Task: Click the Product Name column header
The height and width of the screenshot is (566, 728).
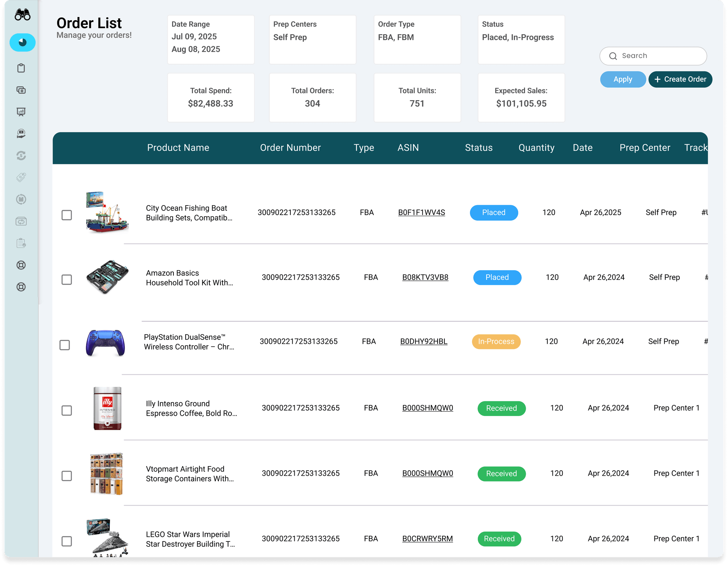Action: pyautogui.click(x=178, y=148)
